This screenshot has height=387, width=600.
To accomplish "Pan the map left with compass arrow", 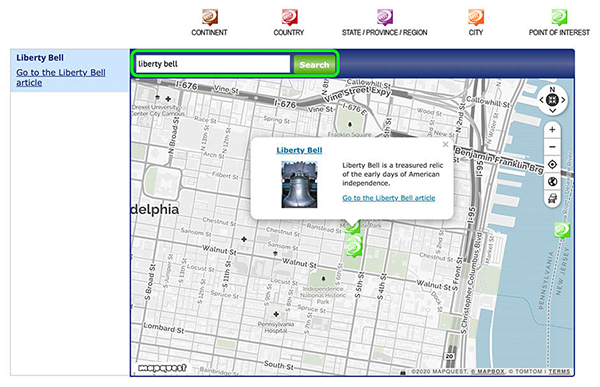I will 541,100.
